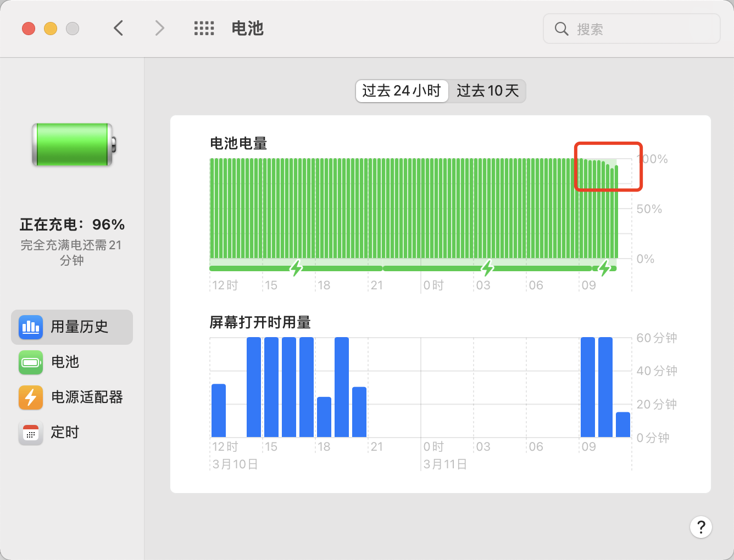The height and width of the screenshot is (560, 734).
Task: Click the large green battery image
Action: tap(74, 145)
